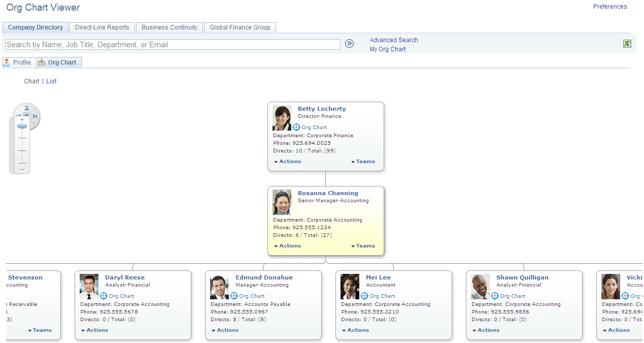Open Advanced Search
The height and width of the screenshot is (343, 644).
click(x=393, y=40)
